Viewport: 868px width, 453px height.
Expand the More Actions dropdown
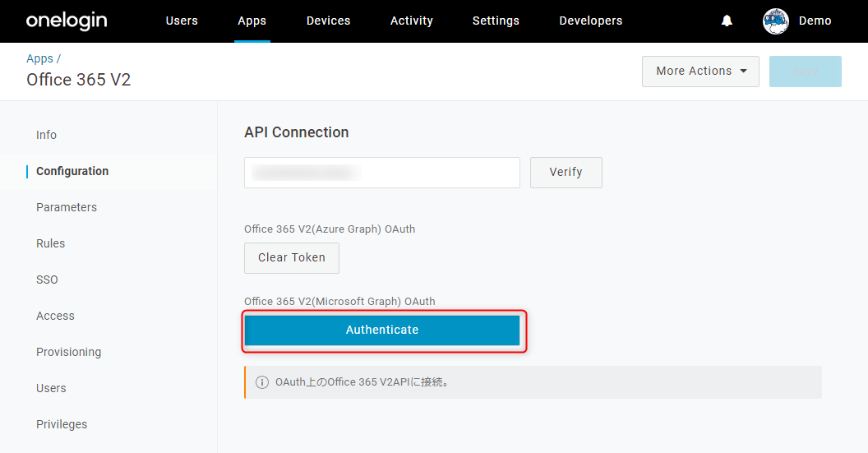coord(700,72)
